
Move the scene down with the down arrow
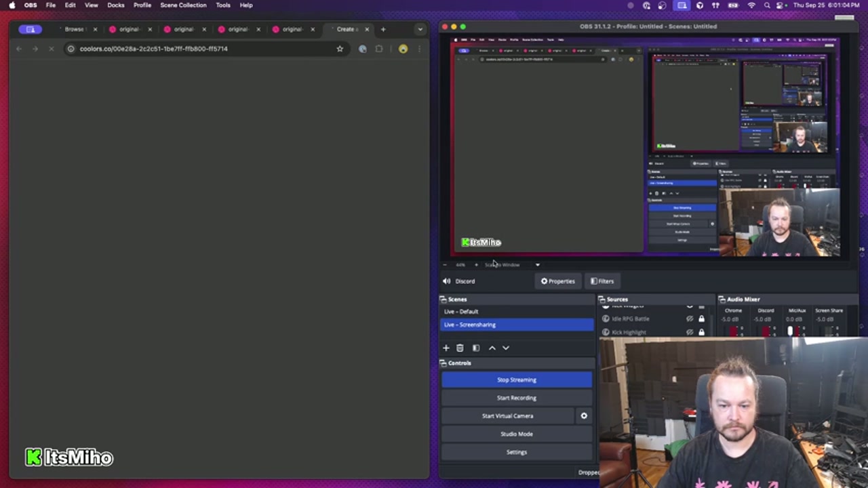[x=506, y=348]
